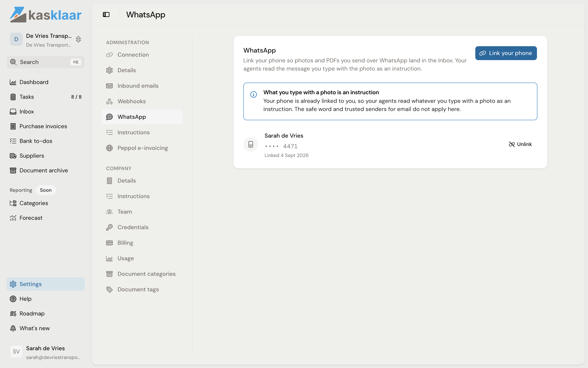This screenshot has width=588, height=368.
Task: Open Administration Instructions
Action: (x=142, y=132)
